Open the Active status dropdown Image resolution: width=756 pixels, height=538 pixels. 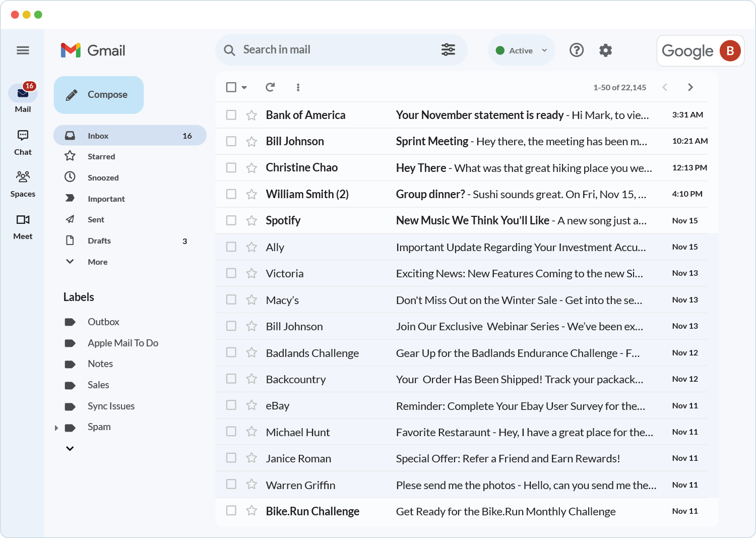[x=521, y=50]
